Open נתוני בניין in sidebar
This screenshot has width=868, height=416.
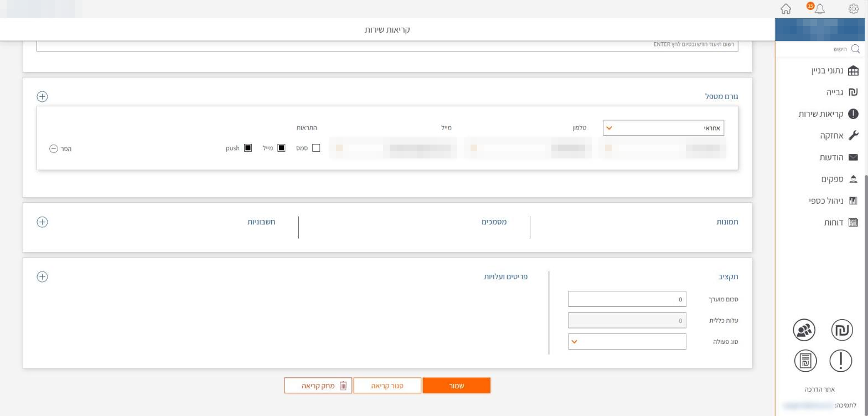coord(835,71)
